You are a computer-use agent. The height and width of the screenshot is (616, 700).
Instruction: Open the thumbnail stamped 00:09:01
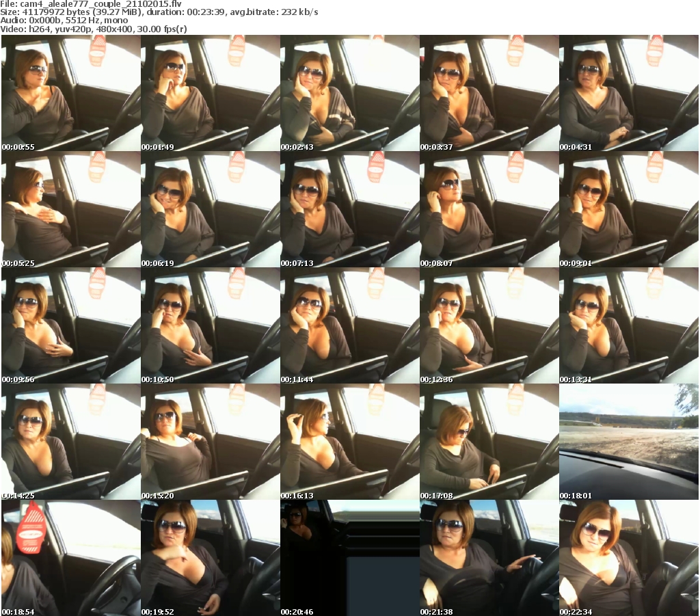(x=629, y=209)
